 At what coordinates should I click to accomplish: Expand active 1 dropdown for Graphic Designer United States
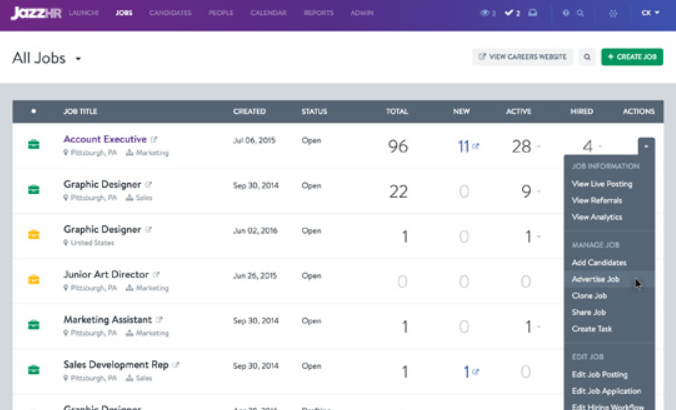(538, 236)
